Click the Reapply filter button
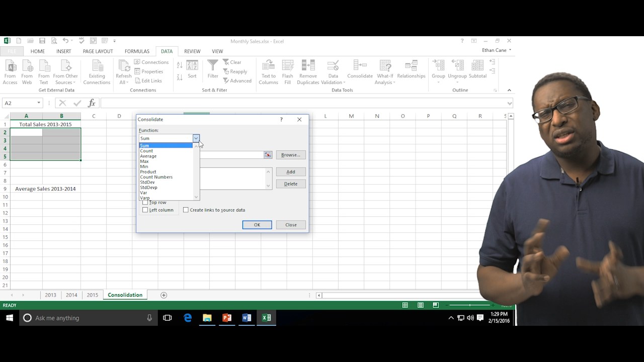The height and width of the screenshot is (362, 644). tap(235, 71)
